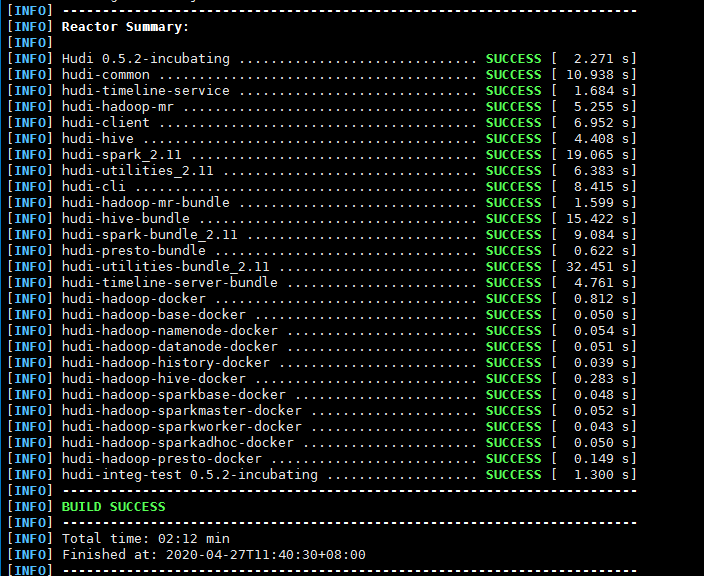Click the 'hudi-timeline-service' module name

tap(145, 91)
